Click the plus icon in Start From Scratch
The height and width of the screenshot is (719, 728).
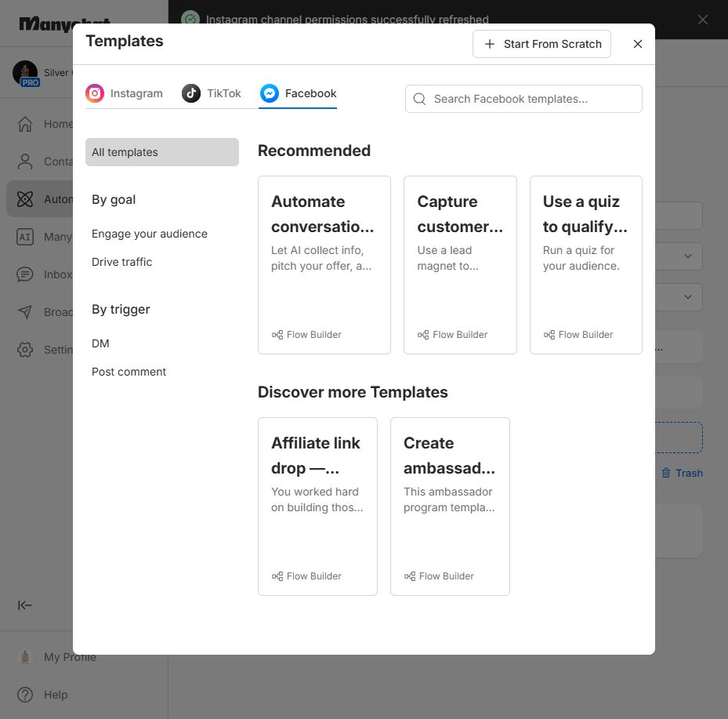(x=489, y=44)
